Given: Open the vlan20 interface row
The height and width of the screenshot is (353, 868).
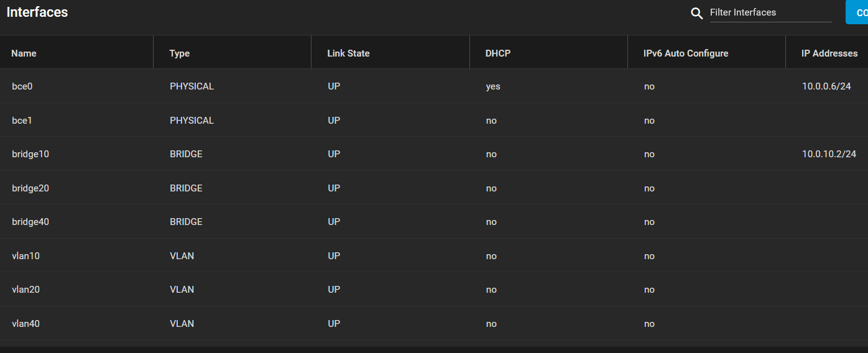Looking at the screenshot, I should [x=434, y=290].
